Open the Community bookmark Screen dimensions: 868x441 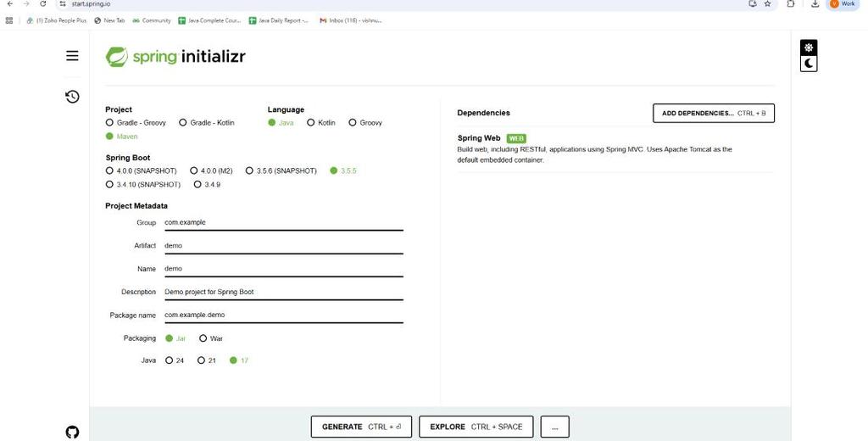pos(152,20)
